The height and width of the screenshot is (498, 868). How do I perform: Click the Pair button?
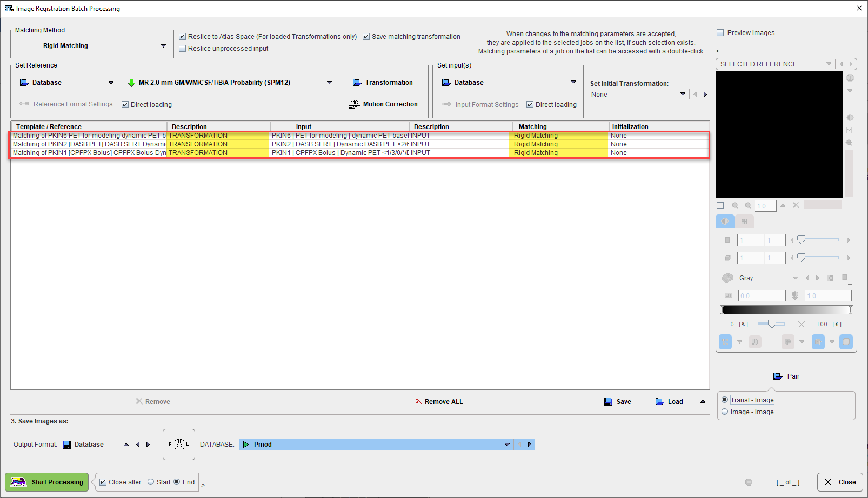pos(786,376)
